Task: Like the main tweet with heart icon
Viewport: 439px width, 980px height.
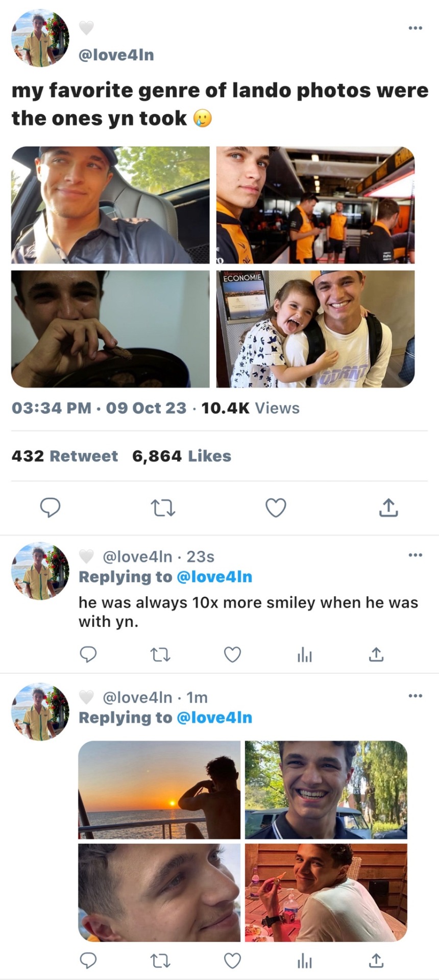Action: 276,508
